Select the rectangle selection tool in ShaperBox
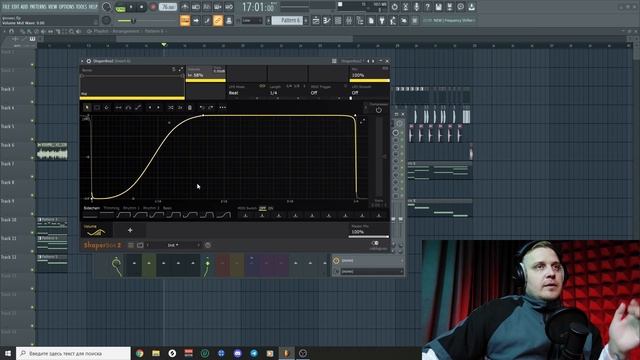Image resolution: width=640 pixels, height=360 pixels. (97, 107)
